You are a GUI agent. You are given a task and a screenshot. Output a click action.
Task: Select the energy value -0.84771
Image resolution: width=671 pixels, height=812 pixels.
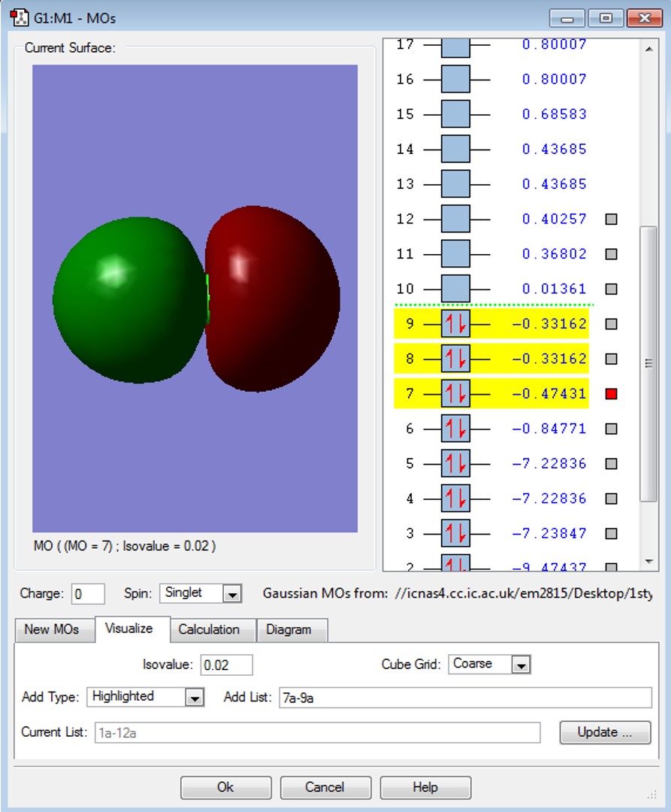[549, 429]
